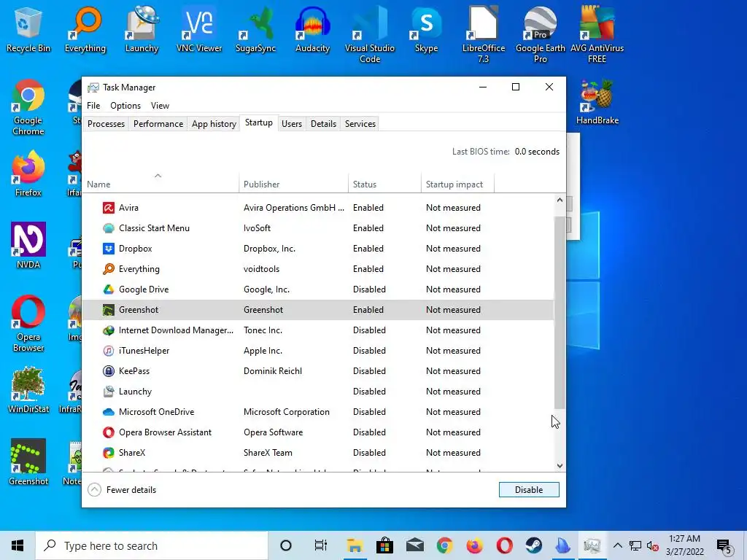Select the VNC Viewer desktop shortcut
Viewport: 747px width, 560px height.
click(199, 28)
